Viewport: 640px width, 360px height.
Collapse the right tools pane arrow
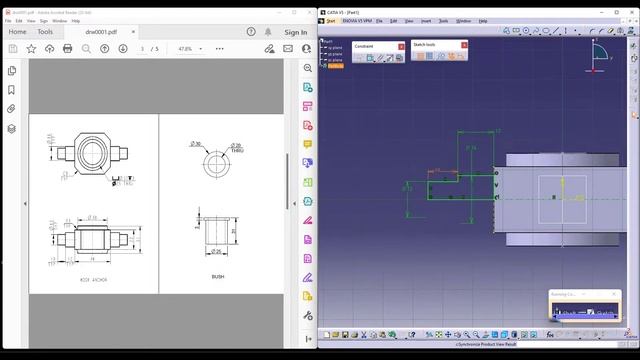(x=294, y=203)
